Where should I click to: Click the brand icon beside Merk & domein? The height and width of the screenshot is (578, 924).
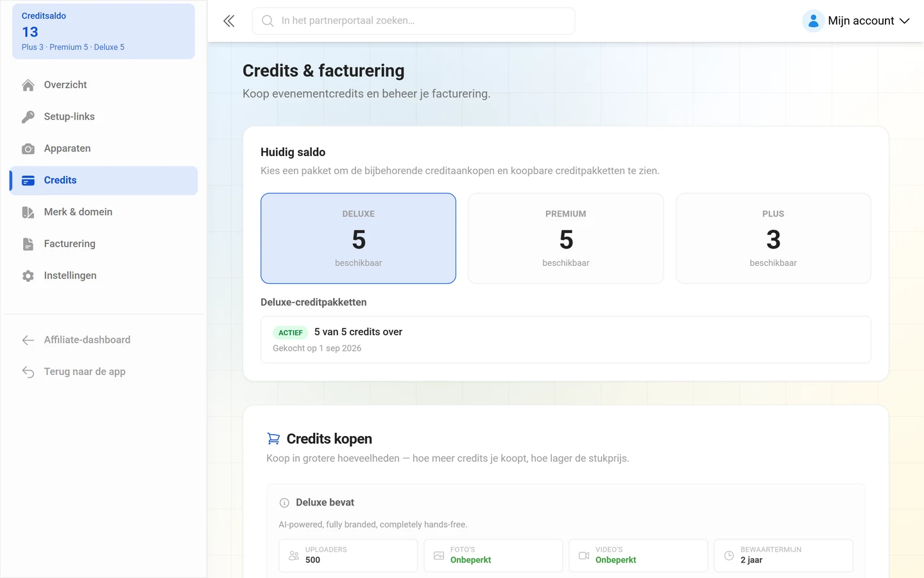click(x=28, y=213)
